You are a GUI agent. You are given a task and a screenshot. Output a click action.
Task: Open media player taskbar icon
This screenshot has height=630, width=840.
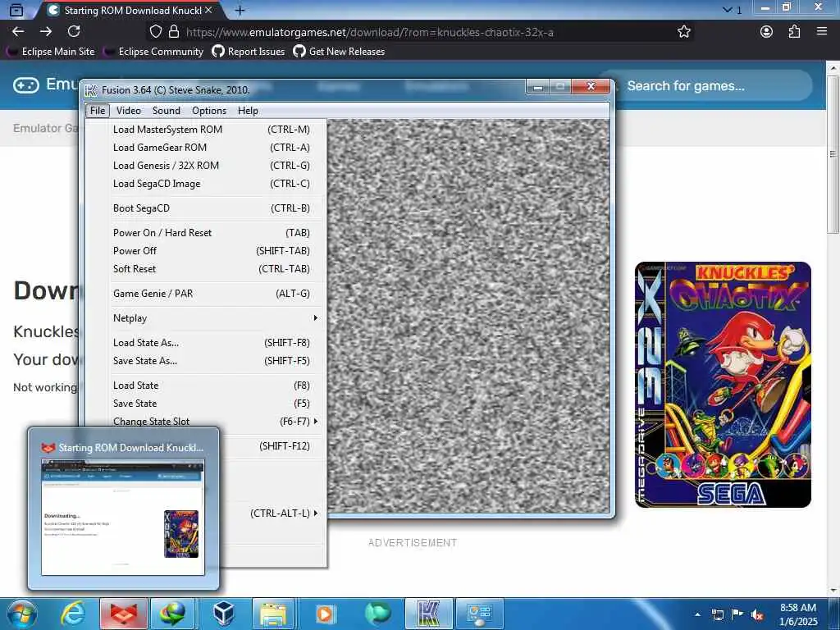click(x=324, y=614)
